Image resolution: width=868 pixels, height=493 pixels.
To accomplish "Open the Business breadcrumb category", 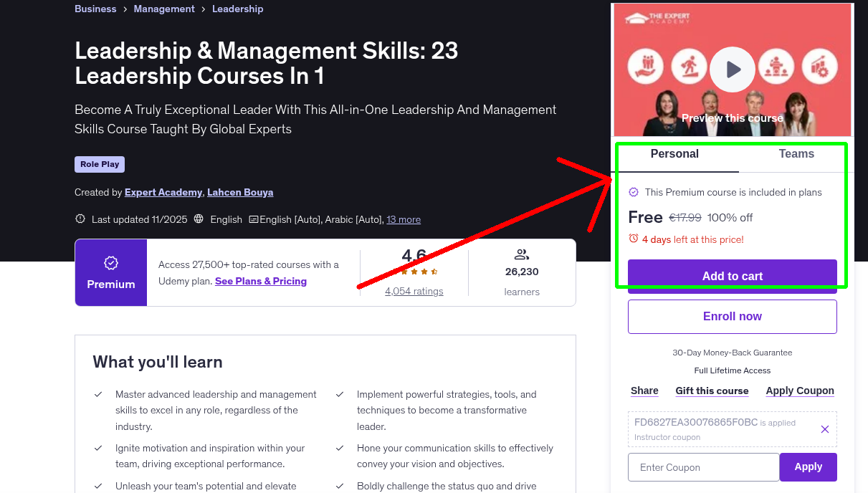I will click(x=95, y=9).
